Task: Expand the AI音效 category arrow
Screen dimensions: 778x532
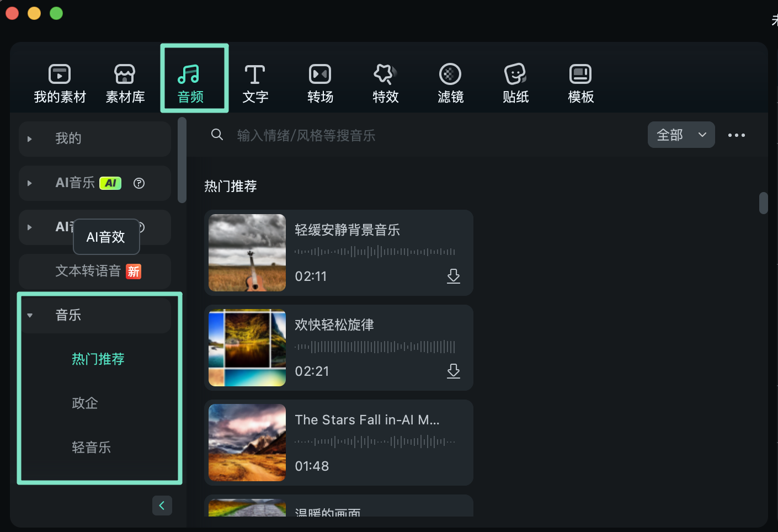Action: pos(30,227)
